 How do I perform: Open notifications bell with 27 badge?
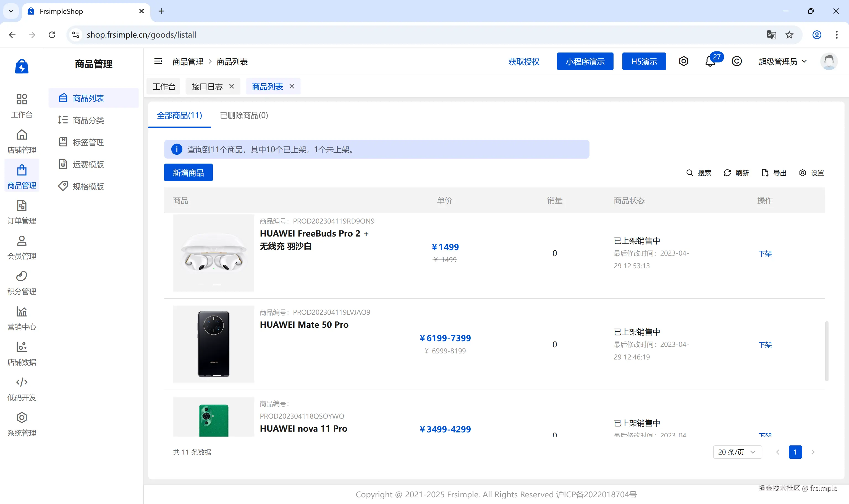tap(710, 61)
